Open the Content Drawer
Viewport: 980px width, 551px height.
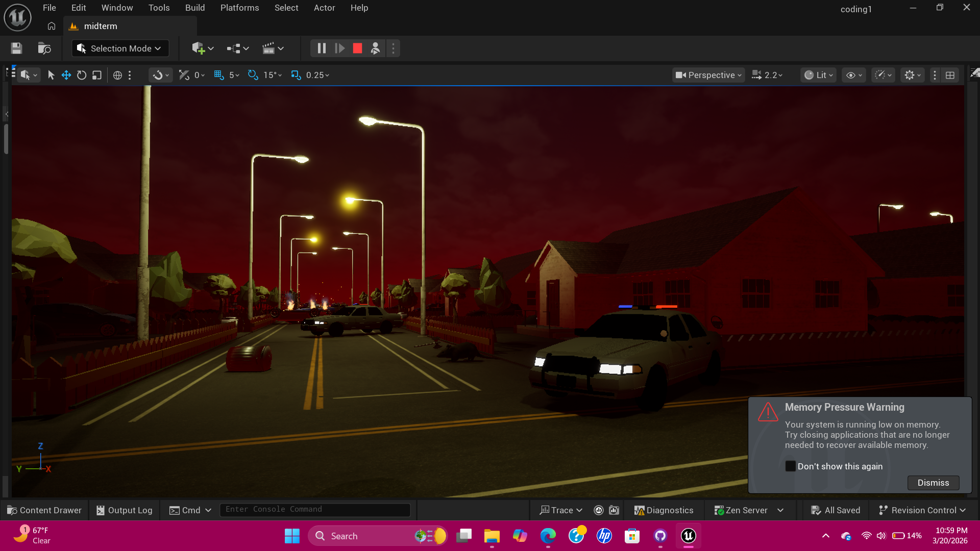pyautogui.click(x=44, y=510)
